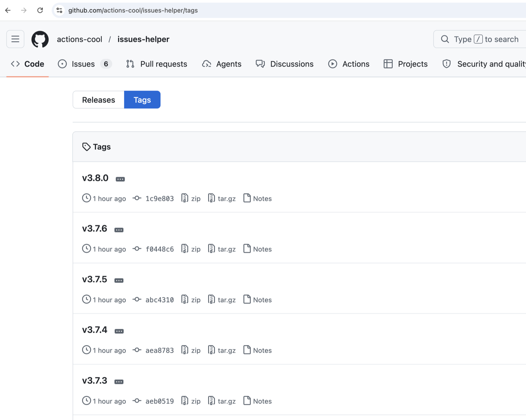Screen dimensions: 526x420
Task: Open the Agents tab
Action: pos(222,64)
